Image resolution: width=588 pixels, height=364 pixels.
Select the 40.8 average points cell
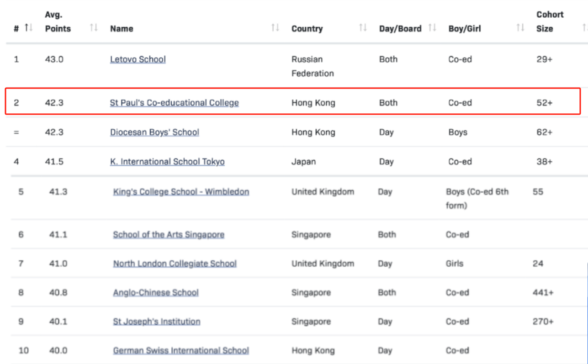tap(58, 293)
